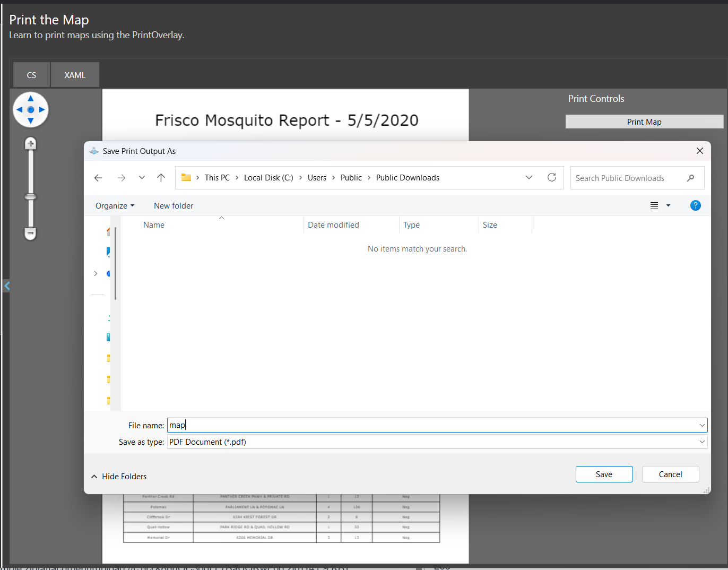Click the map pan up arrow

(31, 98)
